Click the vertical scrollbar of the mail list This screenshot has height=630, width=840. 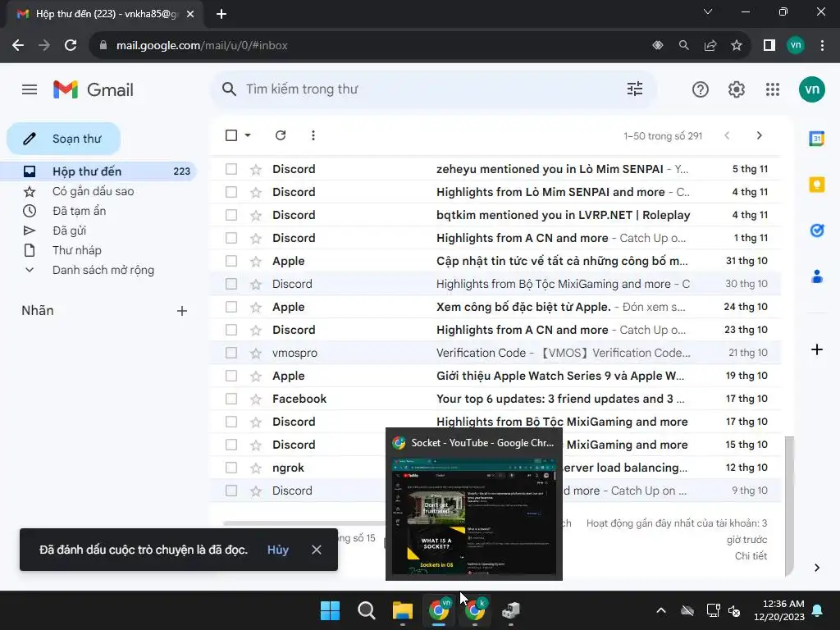(x=789, y=506)
